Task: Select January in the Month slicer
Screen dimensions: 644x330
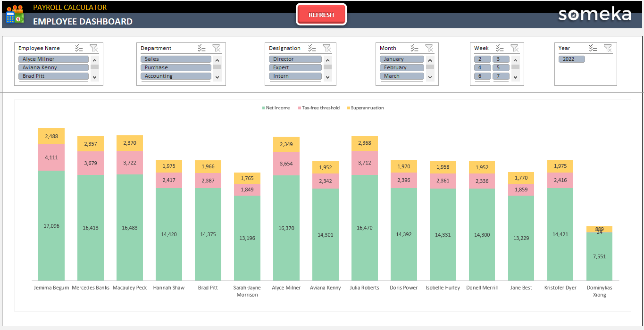Action: [x=401, y=58]
